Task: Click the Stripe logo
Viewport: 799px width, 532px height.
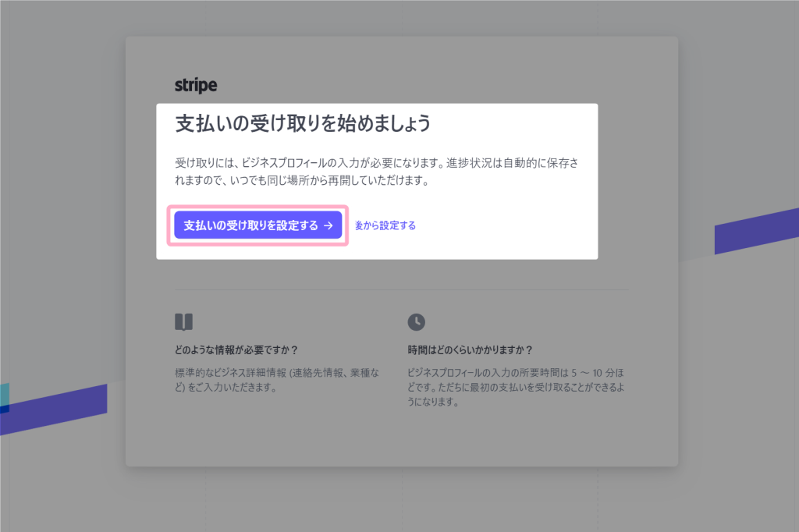Action: click(x=196, y=85)
